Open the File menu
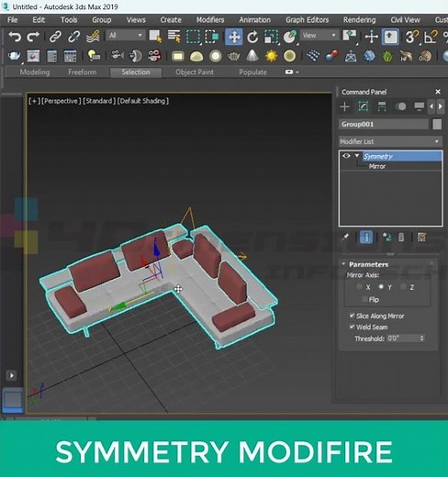Screen dimensions: 448x477 pyautogui.click(x=12, y=20)
